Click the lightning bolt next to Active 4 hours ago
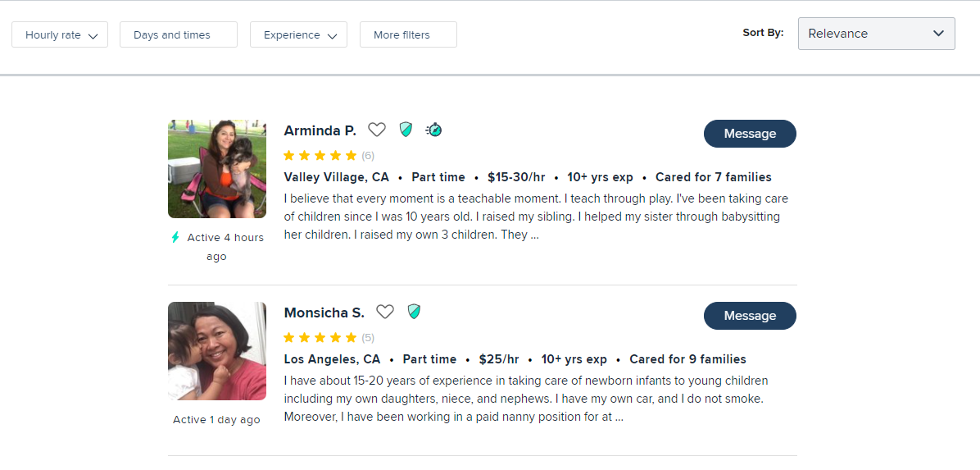980x470 pixels. tap(175, 238)
